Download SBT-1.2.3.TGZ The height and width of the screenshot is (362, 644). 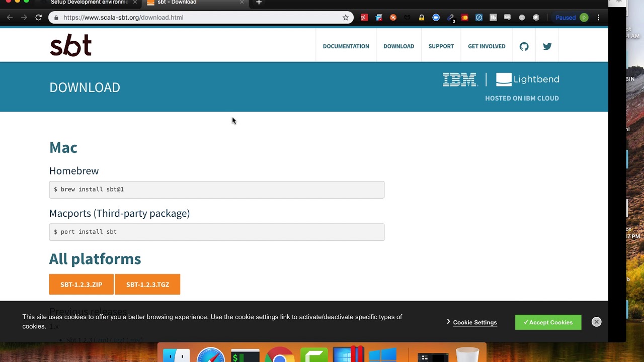click(147, 285)
